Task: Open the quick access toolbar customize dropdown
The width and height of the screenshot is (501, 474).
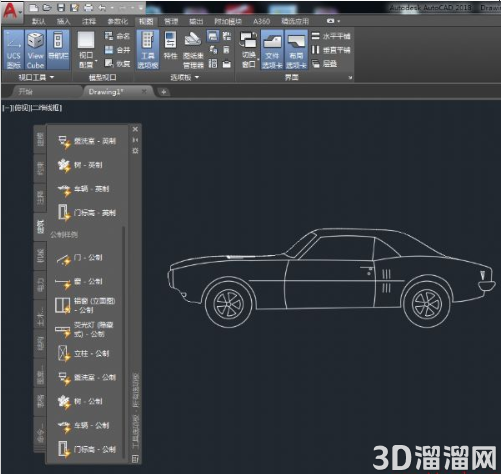Action: tap(141, 7)
